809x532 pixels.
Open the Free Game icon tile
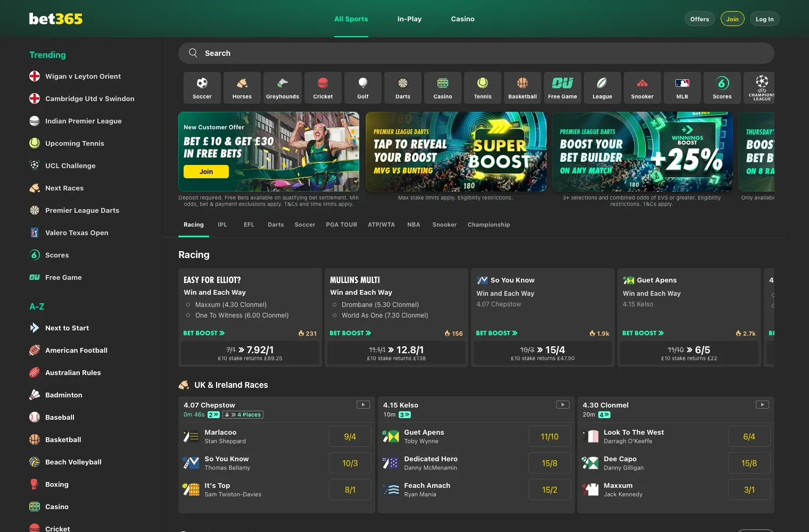[x=563, y=87]
